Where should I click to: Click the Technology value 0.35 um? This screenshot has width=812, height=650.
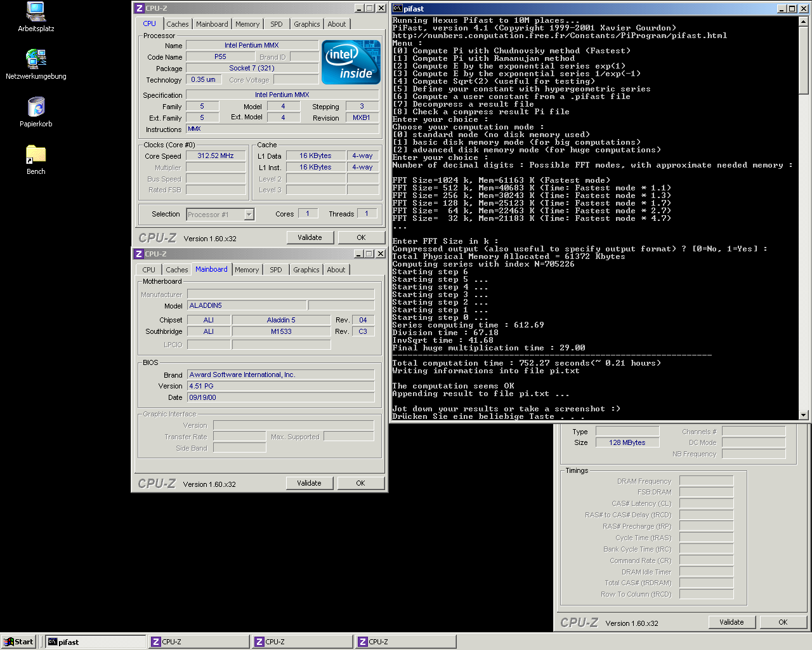point(204,79)
